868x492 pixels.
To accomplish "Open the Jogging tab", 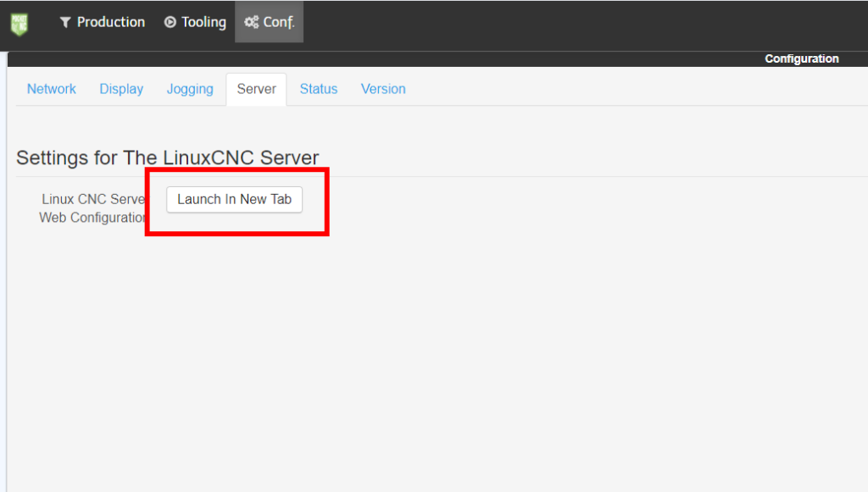I will pos(190,89).
